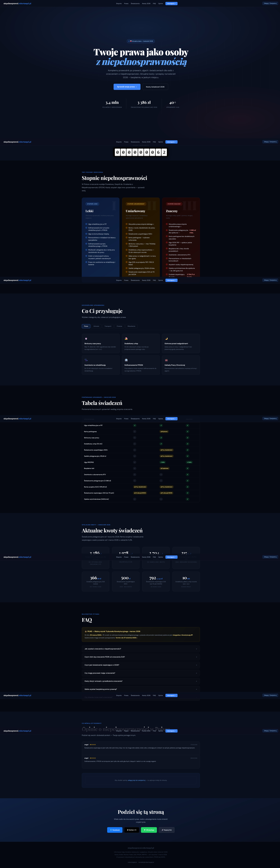Share the page via WhatsApp button
Viewport: 280px width, 868px height.
(x=149, y=830)
